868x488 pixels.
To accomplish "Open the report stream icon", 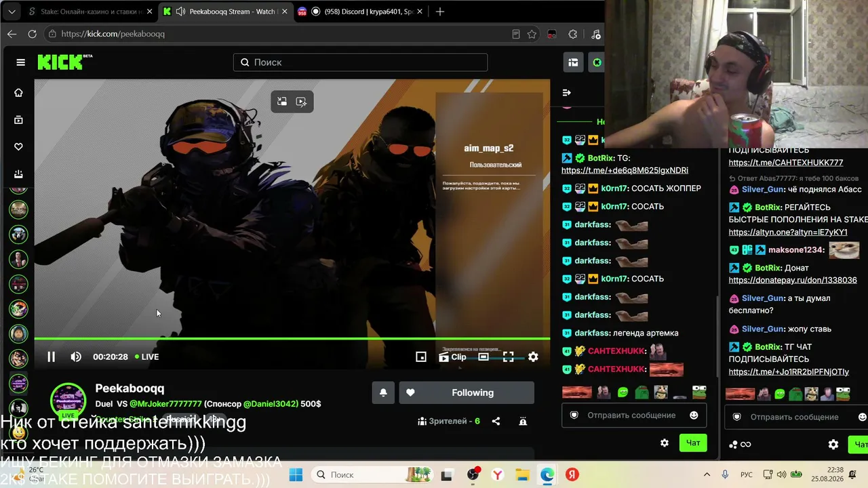I will (523, 421).
